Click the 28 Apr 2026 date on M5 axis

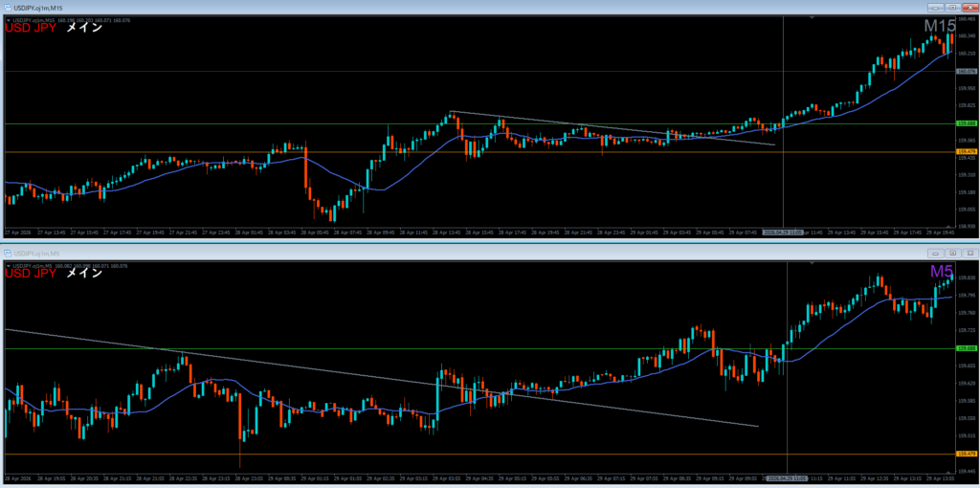pos(17,478)
